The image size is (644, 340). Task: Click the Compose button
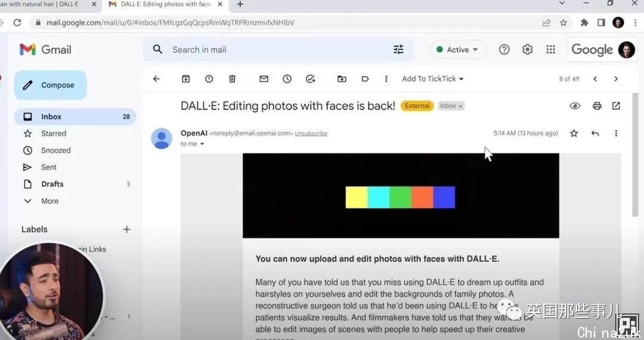51,85
